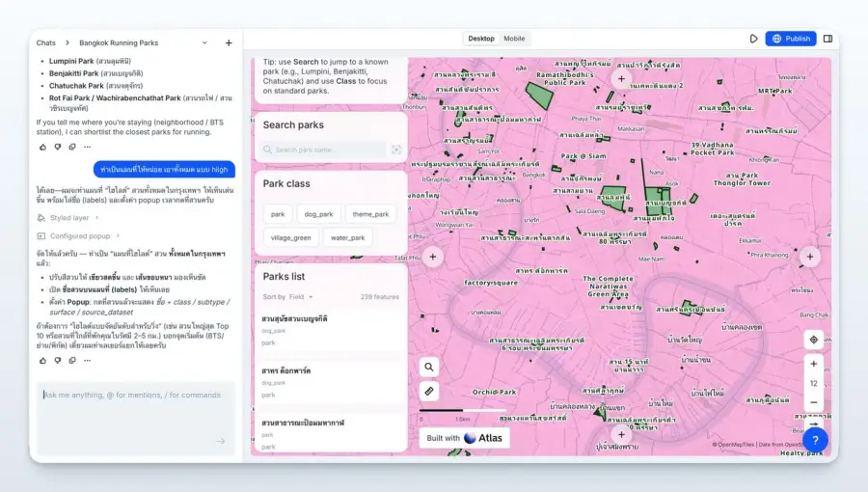
Task: Activate the ruler measure tool
Action: 429,392
